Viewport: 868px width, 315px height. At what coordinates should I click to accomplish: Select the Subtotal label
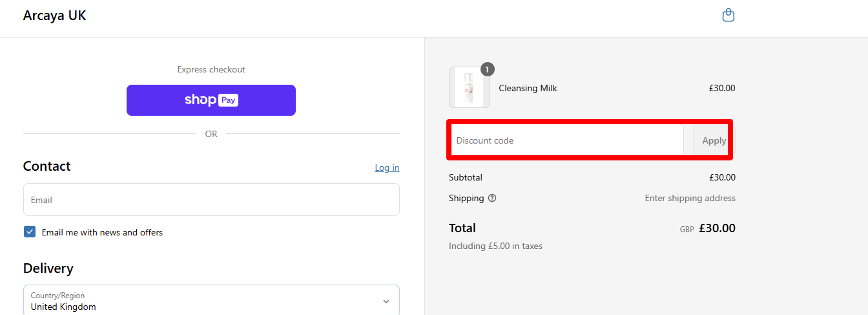point(466,177)
